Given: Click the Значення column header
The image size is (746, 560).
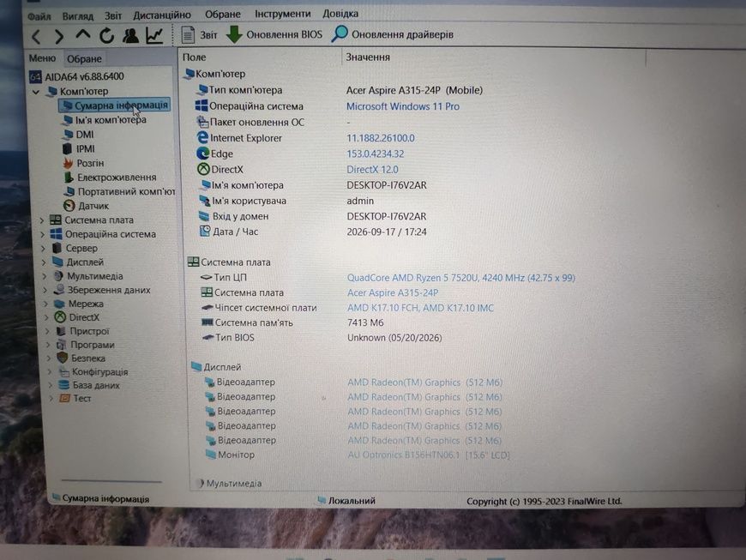Looking at the screenshot, I should (x=368, y=57).
